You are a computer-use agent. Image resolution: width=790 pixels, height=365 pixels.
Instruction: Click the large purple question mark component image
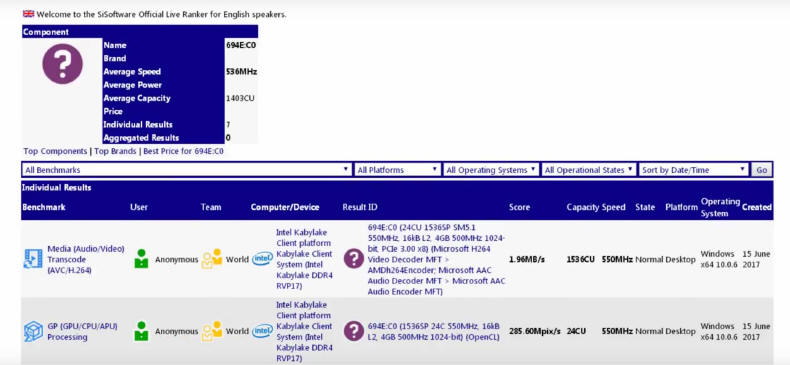click(62, 64)
